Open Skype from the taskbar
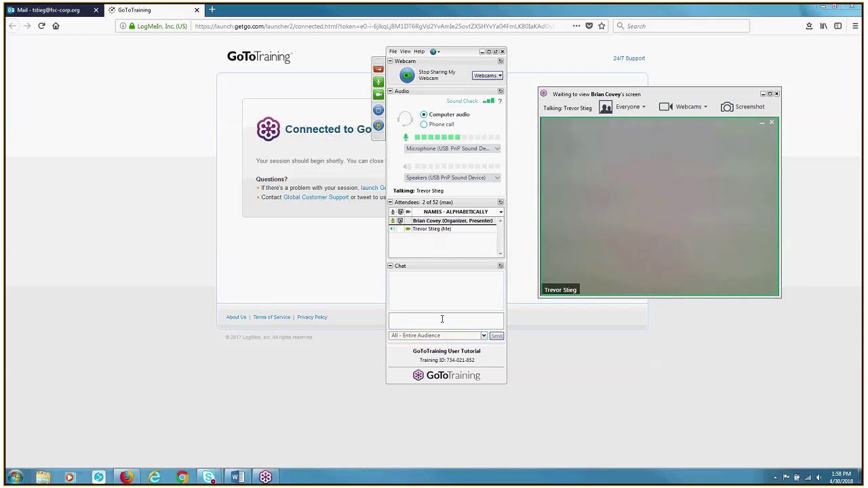 210,477
